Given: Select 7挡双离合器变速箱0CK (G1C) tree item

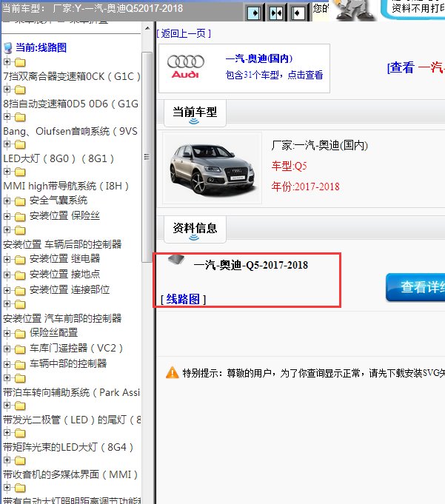Looking at the screenshot, I should [x=72, y=76].
